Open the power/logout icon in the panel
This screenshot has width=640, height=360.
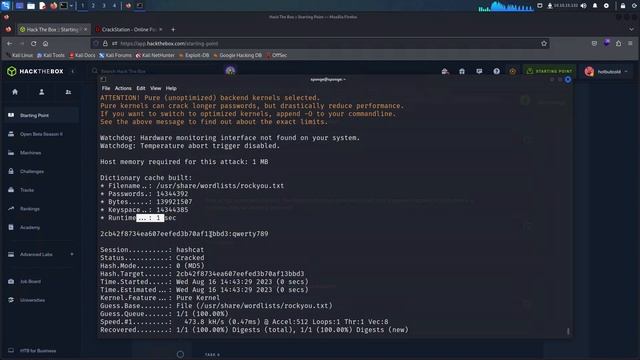click(x=634, y=6)
